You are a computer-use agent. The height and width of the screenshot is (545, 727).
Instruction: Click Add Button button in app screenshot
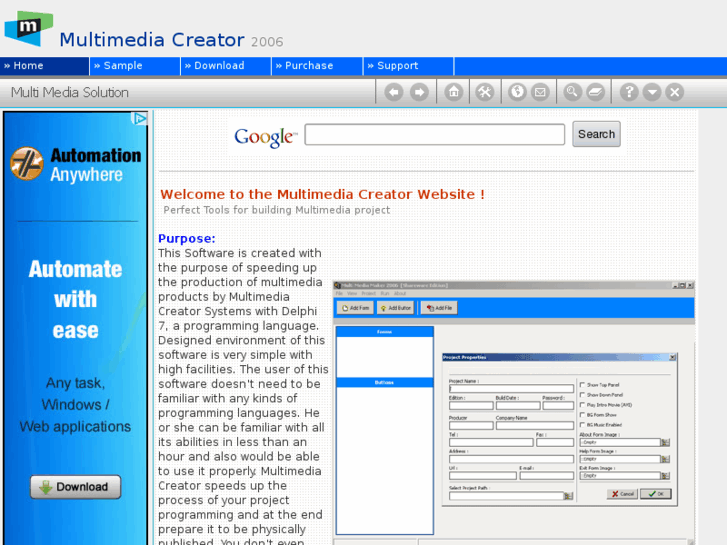pos(395,308)
